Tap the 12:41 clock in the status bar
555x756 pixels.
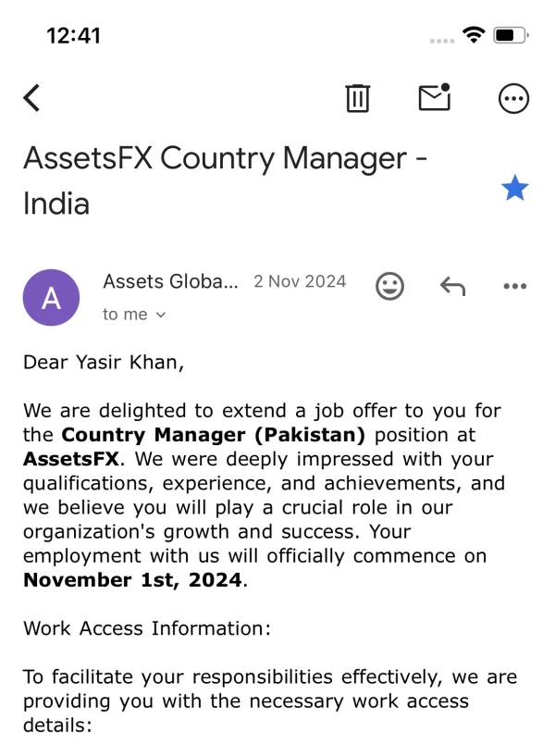[x=73, y=35]
